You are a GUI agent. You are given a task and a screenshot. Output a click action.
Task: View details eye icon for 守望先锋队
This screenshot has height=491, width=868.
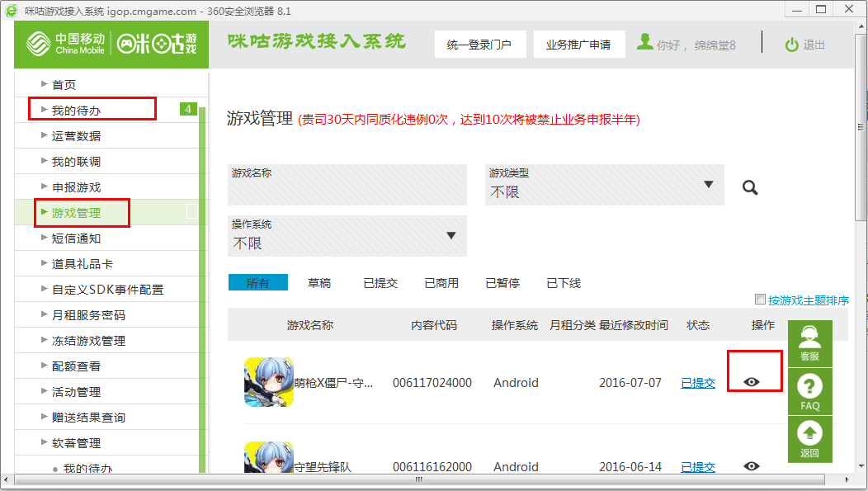[751, 466]
